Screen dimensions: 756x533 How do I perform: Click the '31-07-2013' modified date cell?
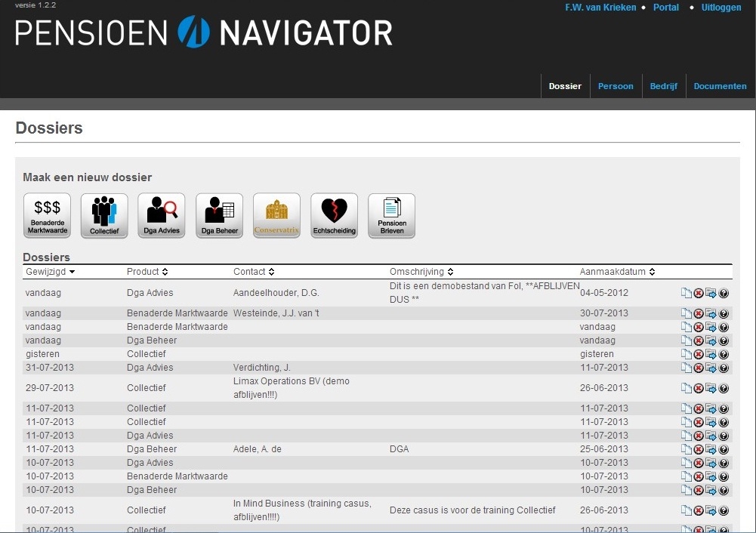coord(50,368)
